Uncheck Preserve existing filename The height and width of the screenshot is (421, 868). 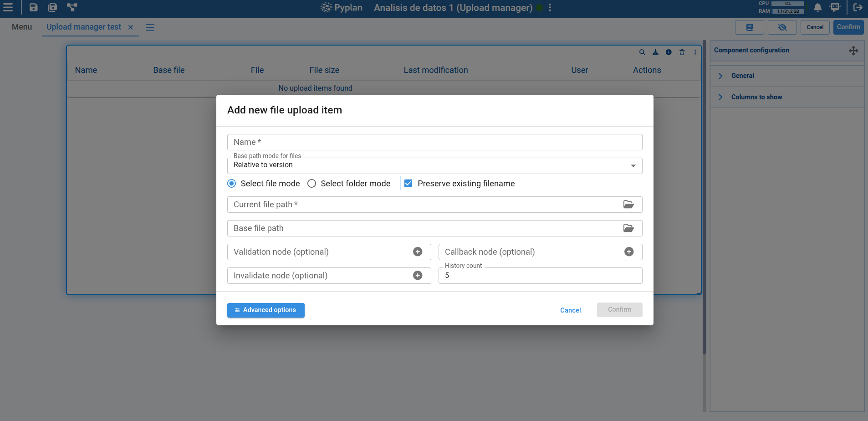click(408, 183)
